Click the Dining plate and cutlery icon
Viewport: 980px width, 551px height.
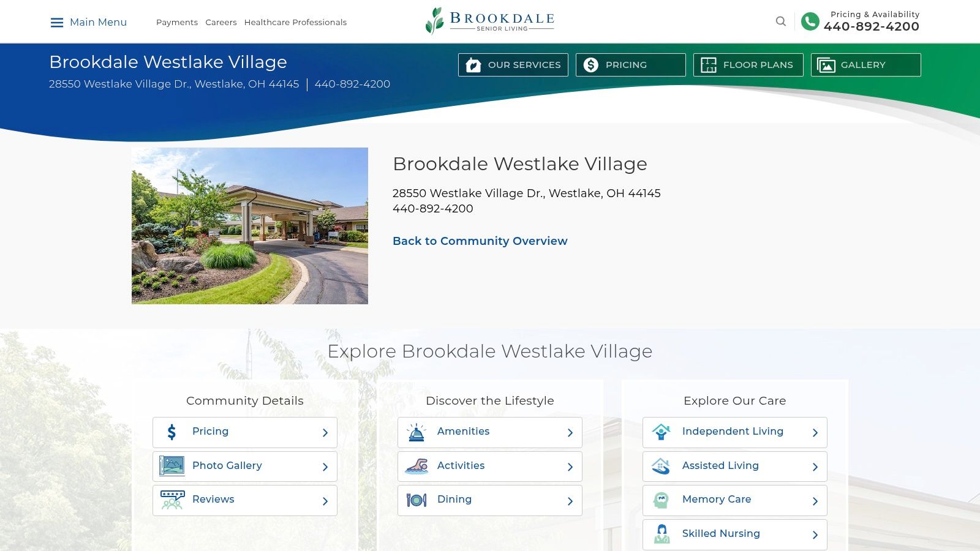pos(417,500)
